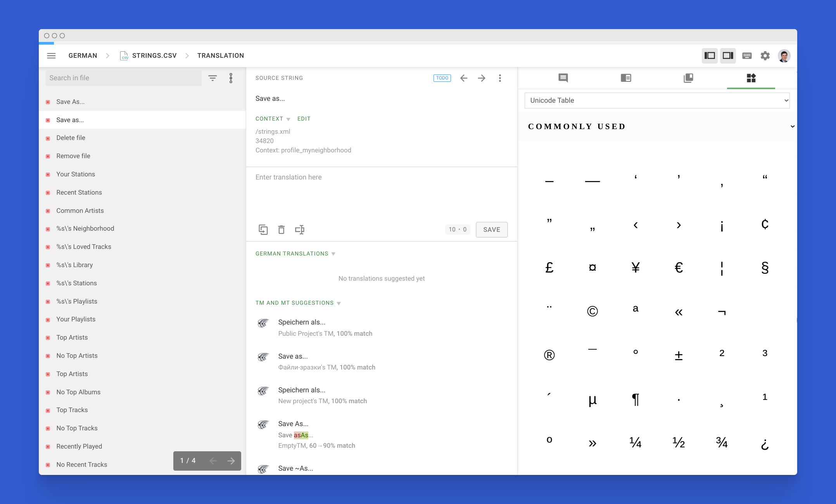Viewport: 836px width, 504px height.
Task: Toggle the right sidebar panel
Action: pyautogui.click(x=728, y=56)
